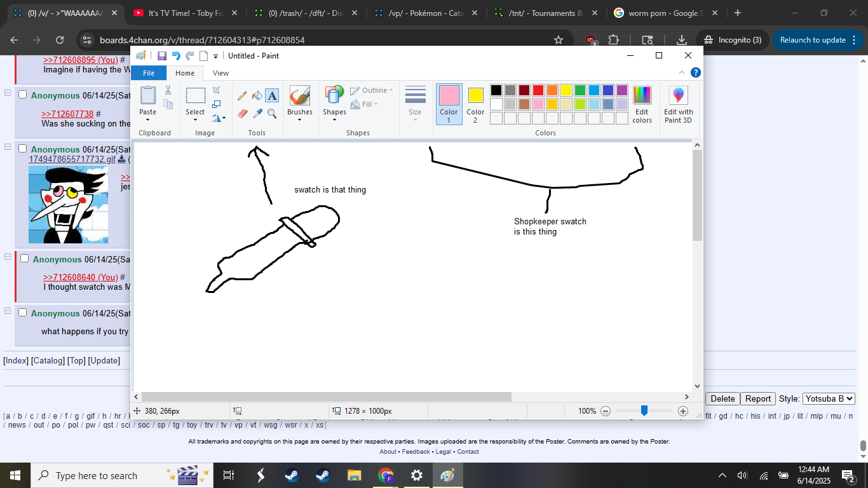Reload the 4chan page in Chrome

[x=60, y=40]
